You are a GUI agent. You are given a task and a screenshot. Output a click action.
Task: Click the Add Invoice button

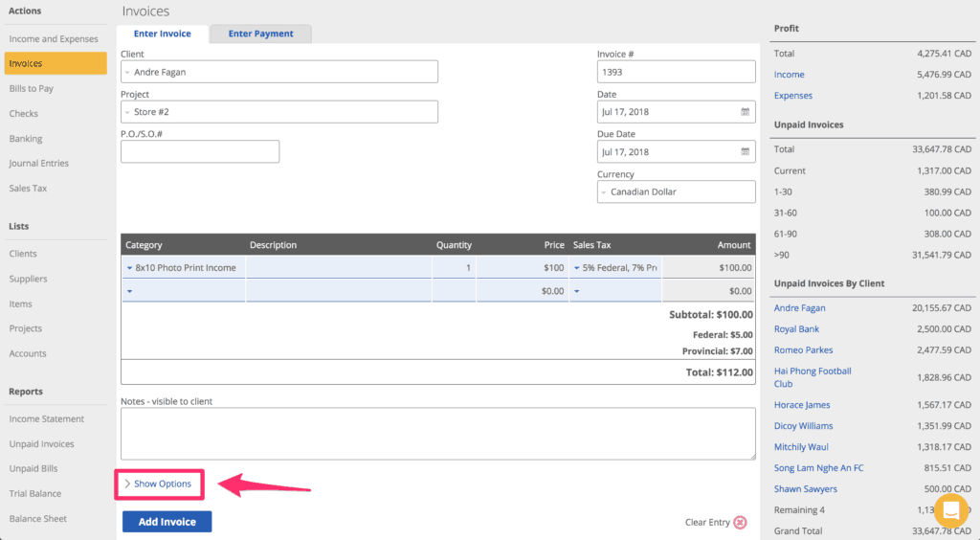click(167, 522)
